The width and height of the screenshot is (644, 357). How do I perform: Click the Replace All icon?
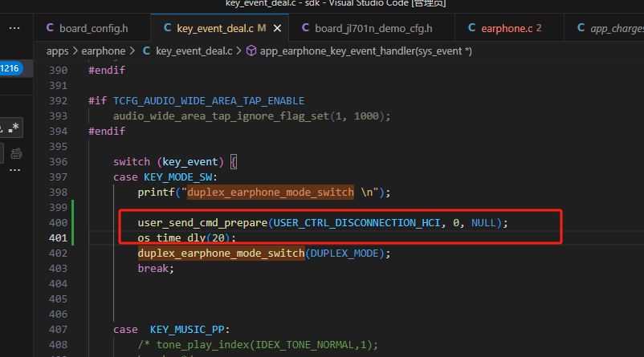(16, 154)
